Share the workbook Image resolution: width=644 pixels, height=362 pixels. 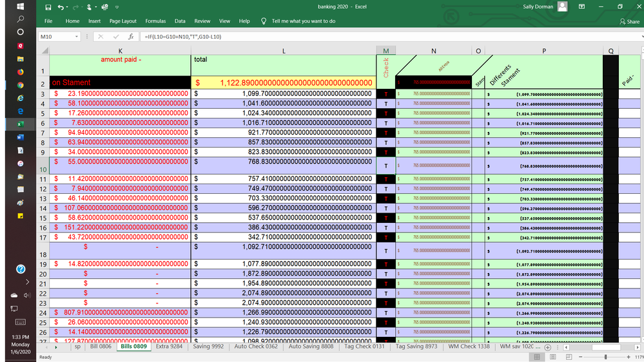click(629, 21)
